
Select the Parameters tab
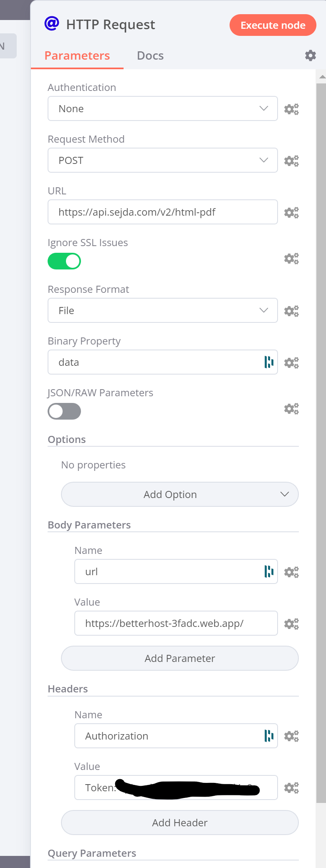pos(77,56)
